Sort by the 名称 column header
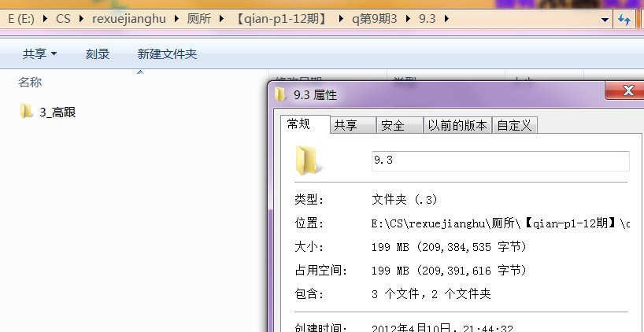The width and height of the screenshot is (644, 332). coord(30,82)
